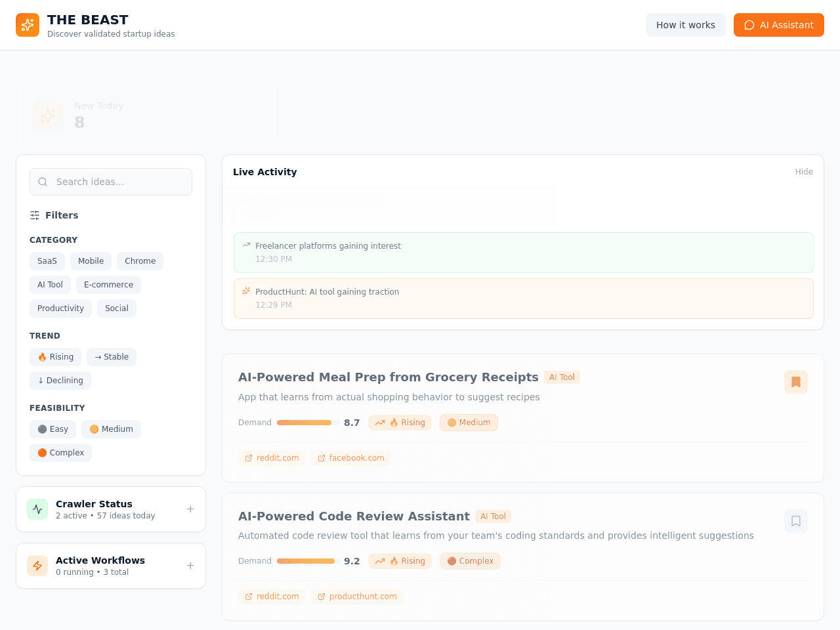Focus the Search ideas input field
The height and width of the screenshot is (630, 840).
[x=111, y=182]
